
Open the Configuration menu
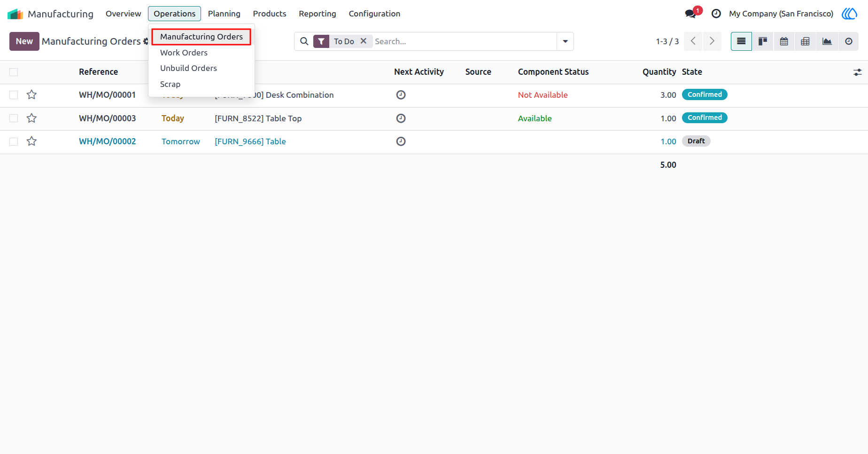point(374,14)
